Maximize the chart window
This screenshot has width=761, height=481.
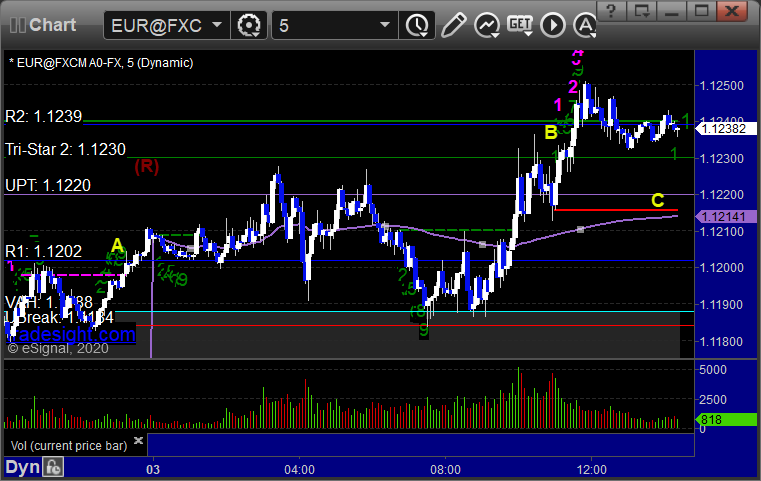click(x=701, y=11)
